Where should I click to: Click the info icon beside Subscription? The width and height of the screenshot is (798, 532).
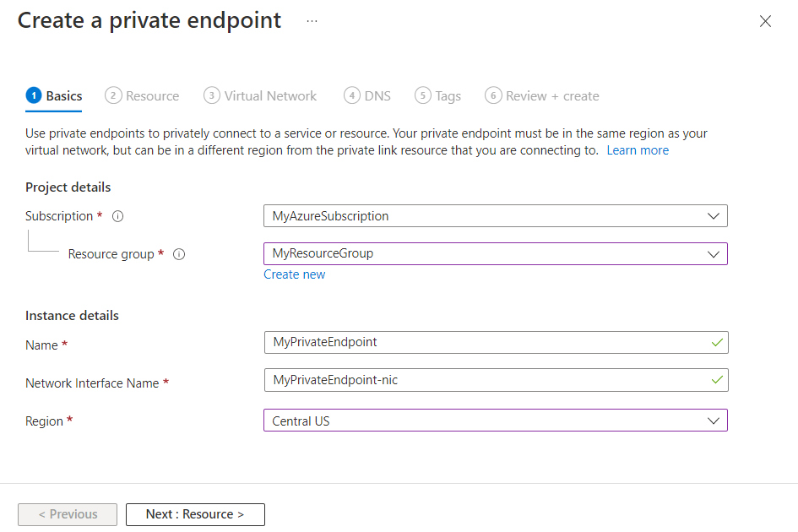pyautogui.click(x=117, y=216)
